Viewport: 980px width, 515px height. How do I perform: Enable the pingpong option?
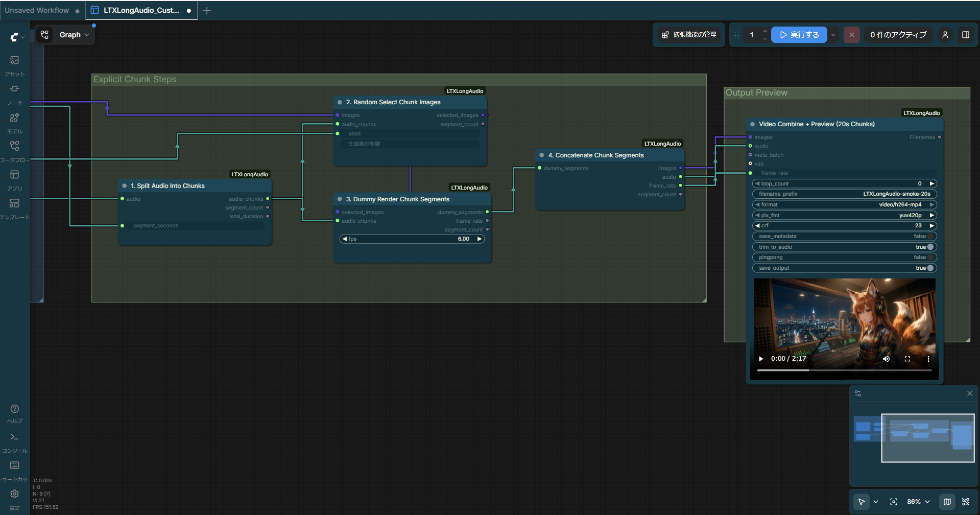point(930,257)
